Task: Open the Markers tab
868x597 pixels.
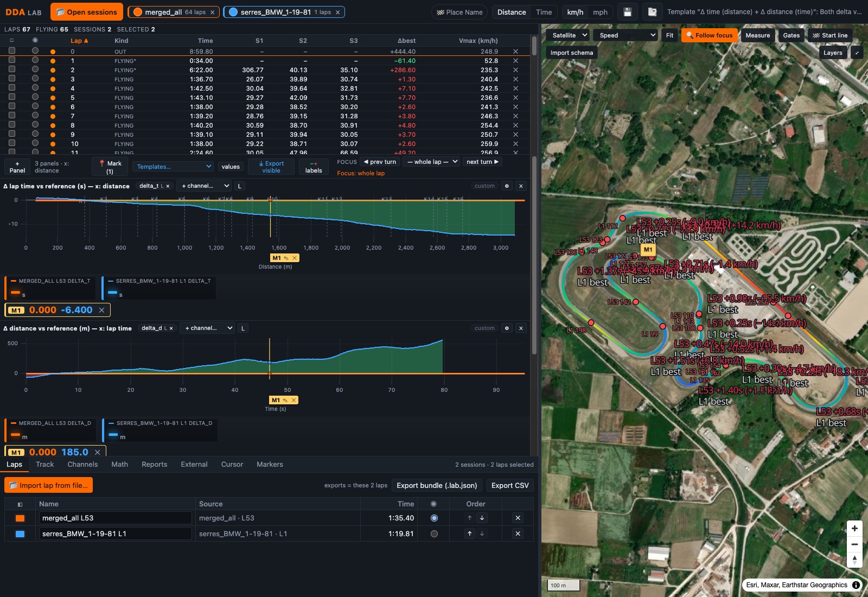Action: click(x=270, y=465)
